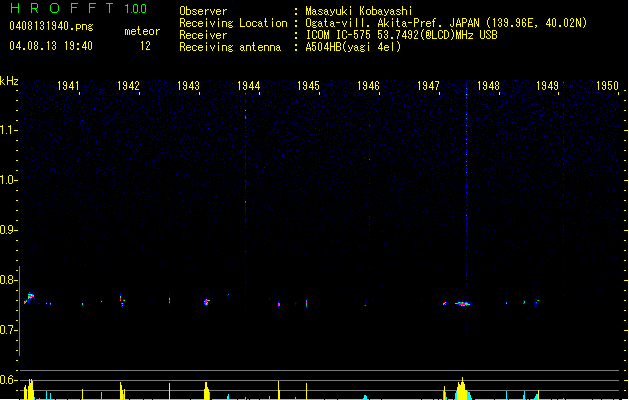Viewport: 629px width, 400px height.
Task: Click the 1.1 kHz frequency axis label
Action: tap(8, 130)
